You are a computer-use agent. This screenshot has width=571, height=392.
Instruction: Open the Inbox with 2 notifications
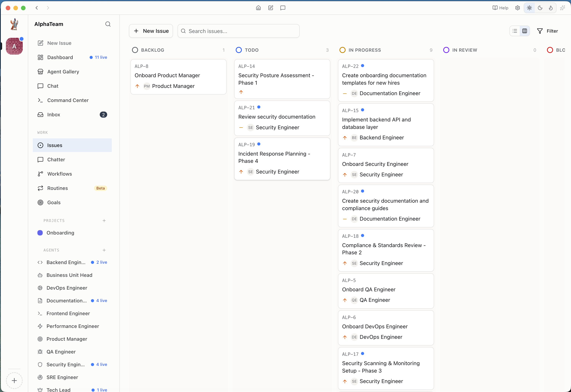(54, 114)
